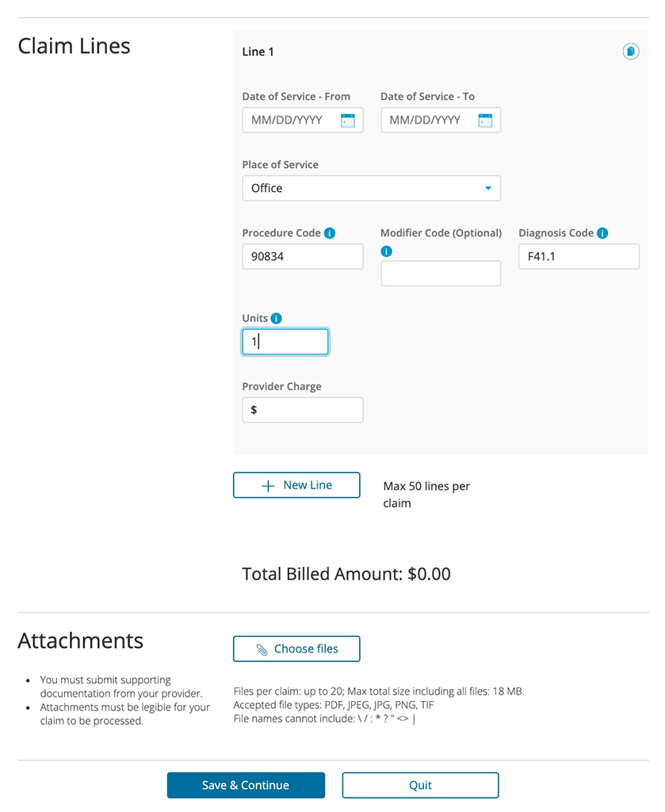Click the Modifier Code input box
Screen dimensions: 665x812
pos(441,274)
